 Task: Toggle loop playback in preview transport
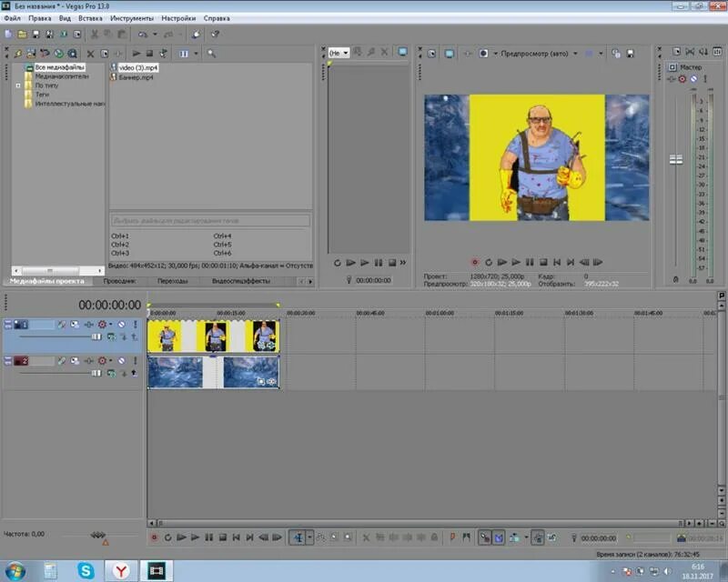point(489,263)
